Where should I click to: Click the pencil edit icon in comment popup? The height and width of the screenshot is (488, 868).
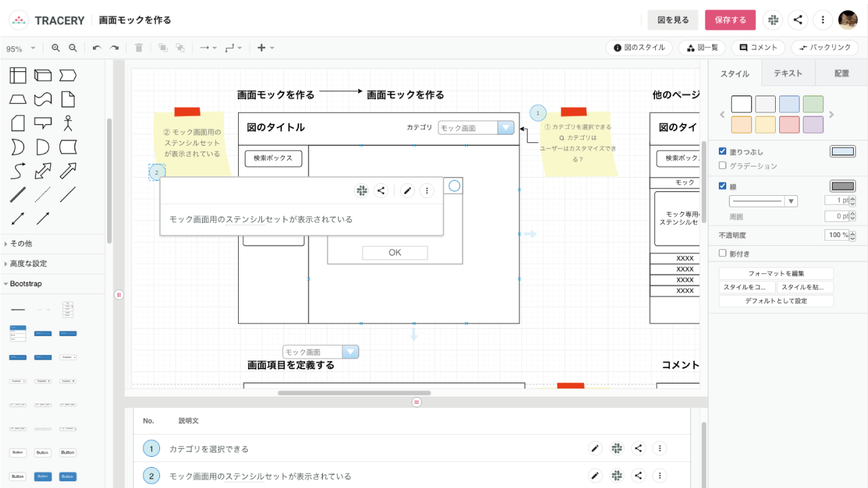407,191
